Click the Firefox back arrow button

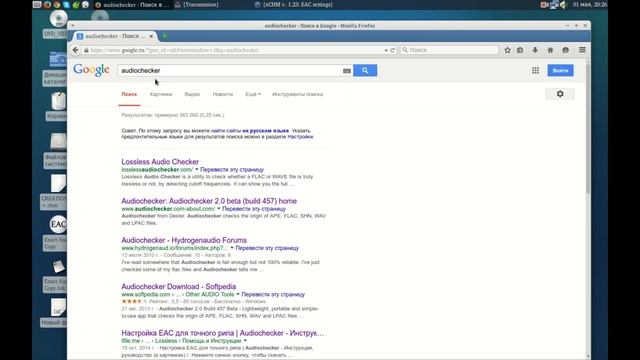click(x=76, y=50)
